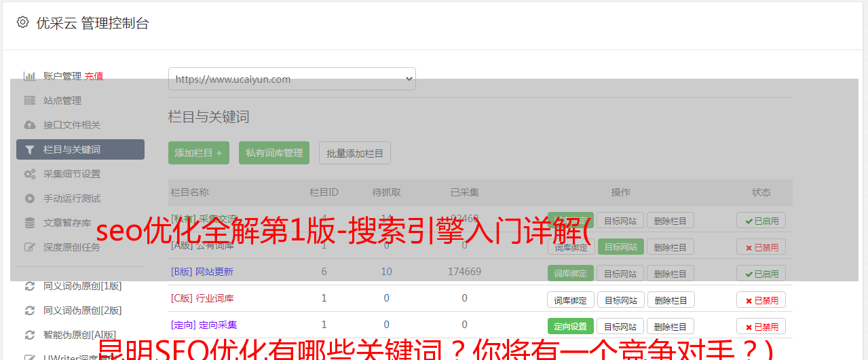Click 删除栏目 for [A版] 公有词库
868x360 pixels.
(x=670, y=247)
